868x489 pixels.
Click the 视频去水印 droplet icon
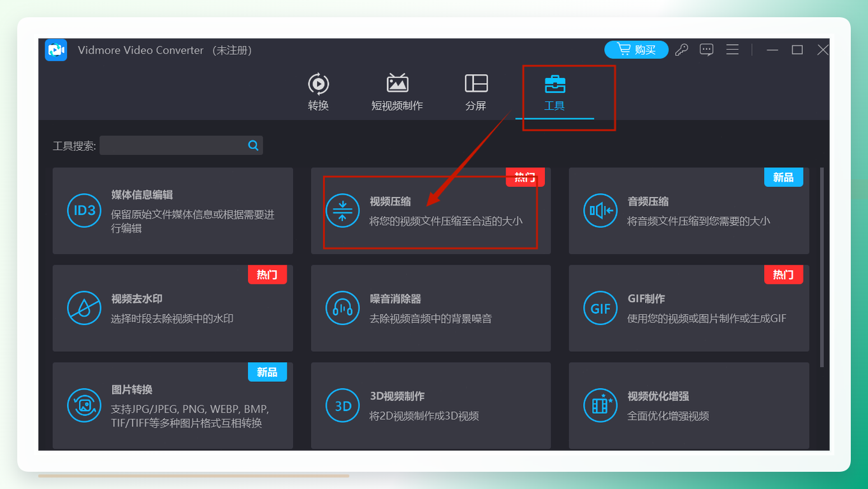pos(84,308)
